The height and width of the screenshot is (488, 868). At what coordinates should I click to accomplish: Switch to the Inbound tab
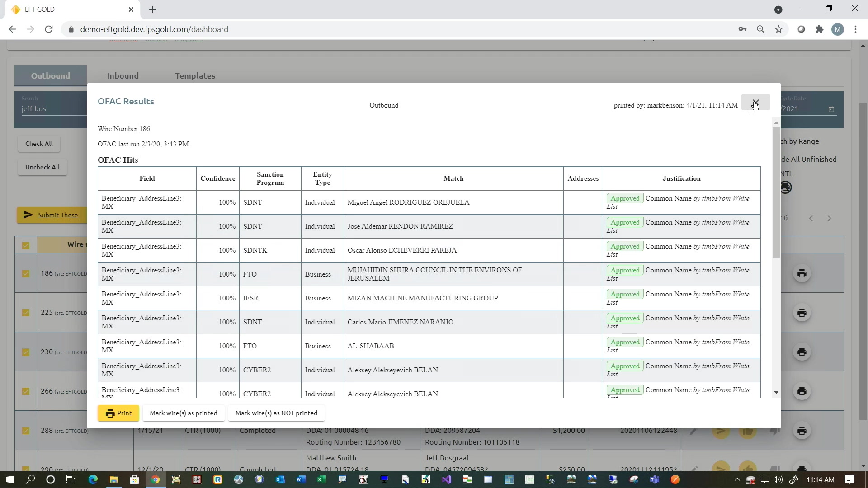coord(123,76)
